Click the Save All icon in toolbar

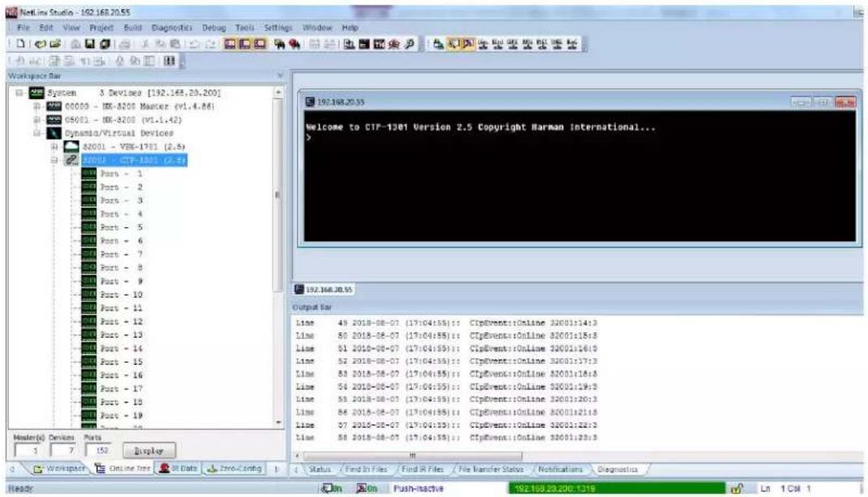coord(105,44)
